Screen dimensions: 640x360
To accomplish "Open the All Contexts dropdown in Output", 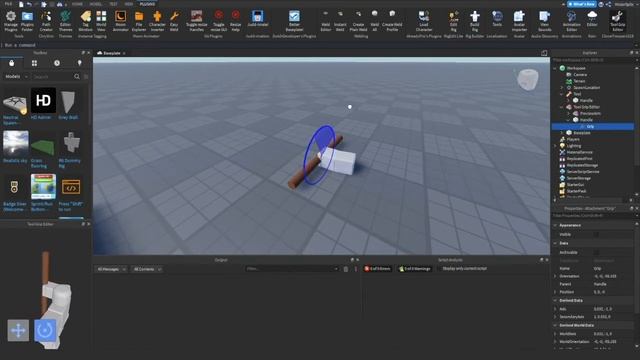I will click(x=147, y=269).
